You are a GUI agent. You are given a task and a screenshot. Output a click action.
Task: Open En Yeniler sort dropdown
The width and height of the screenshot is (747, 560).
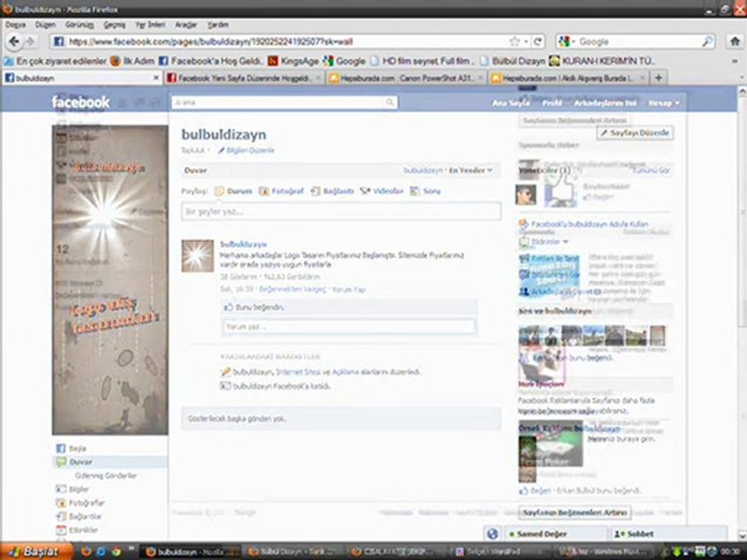(x=471, y=170)
